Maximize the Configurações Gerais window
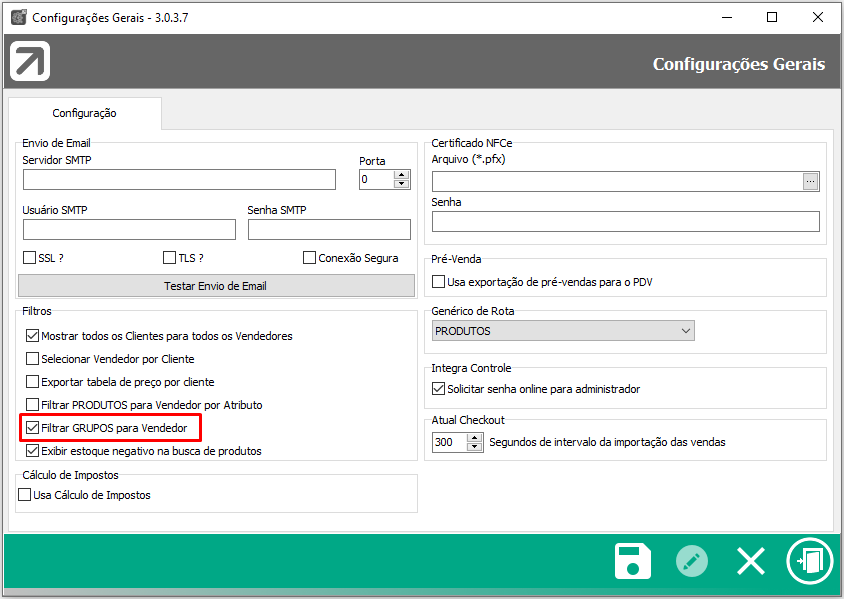 tap(772, 17)
